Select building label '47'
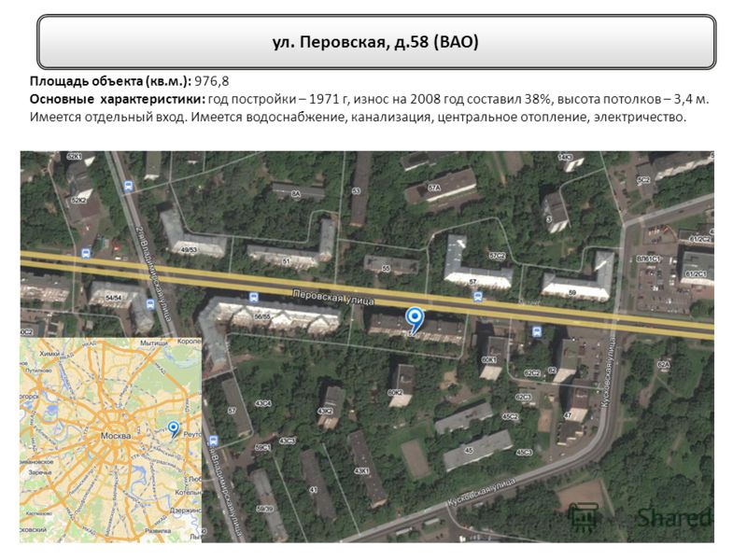This screenshot has width=747, height=560. coord(568,415)
